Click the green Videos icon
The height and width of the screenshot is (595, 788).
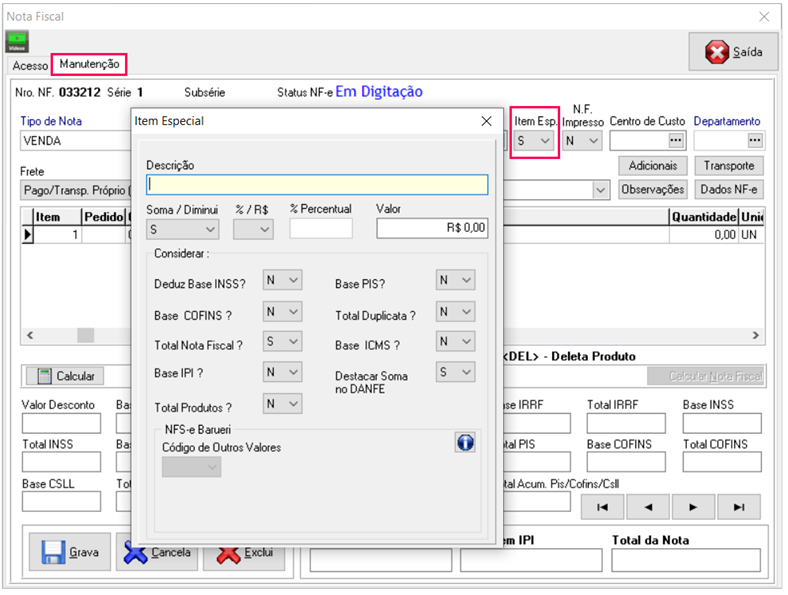tap(18, 42)
